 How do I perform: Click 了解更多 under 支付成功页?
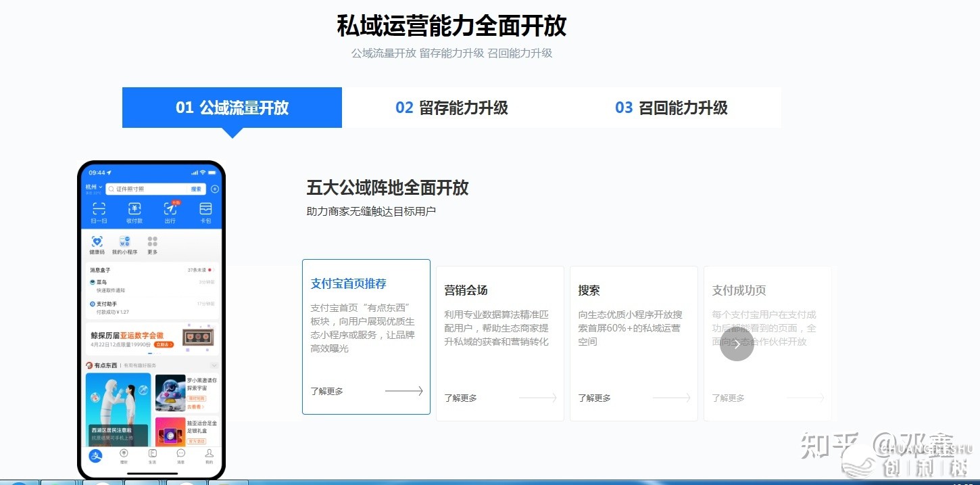click(729, 398)
